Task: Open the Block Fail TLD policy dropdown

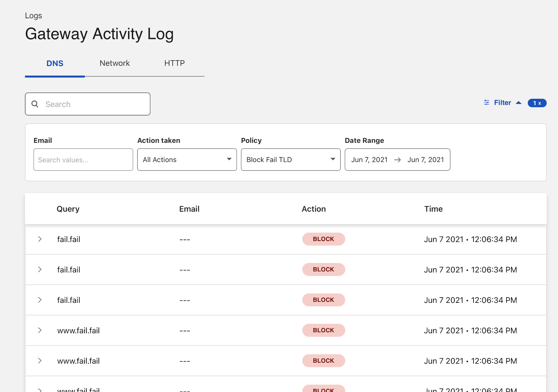Action: click(x=290, y=159)
